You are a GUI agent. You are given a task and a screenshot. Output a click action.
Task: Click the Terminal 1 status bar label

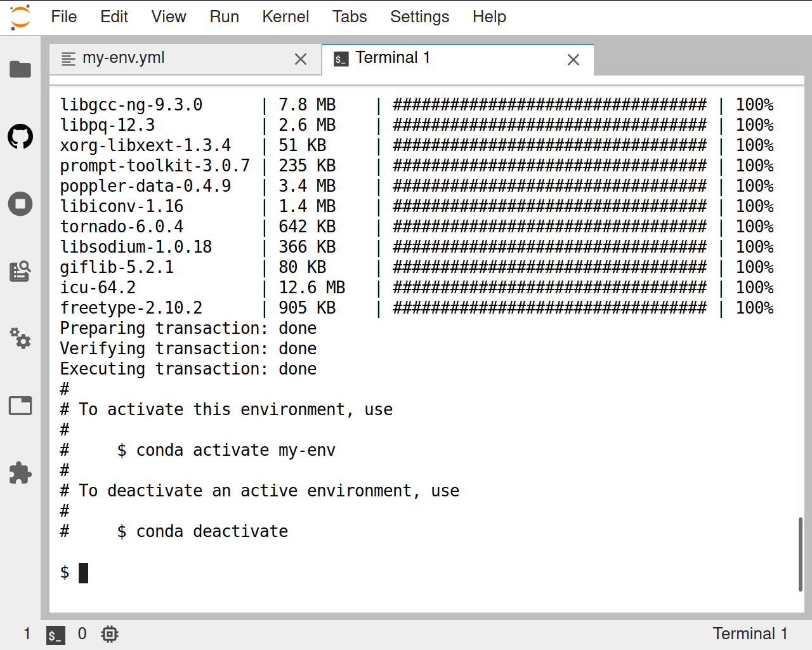click(x=750, y=633)
